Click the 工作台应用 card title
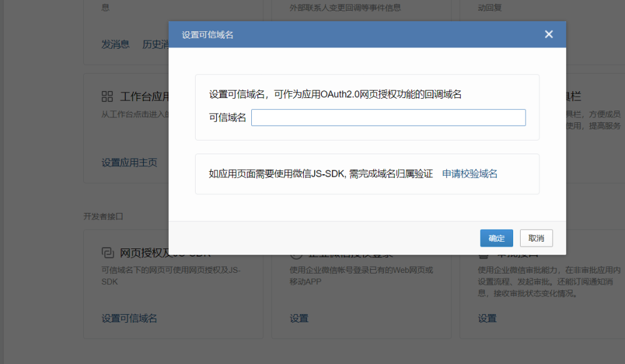Image resolution: width=625 pixels, height=364 pixels. click(x=145, y=97)
